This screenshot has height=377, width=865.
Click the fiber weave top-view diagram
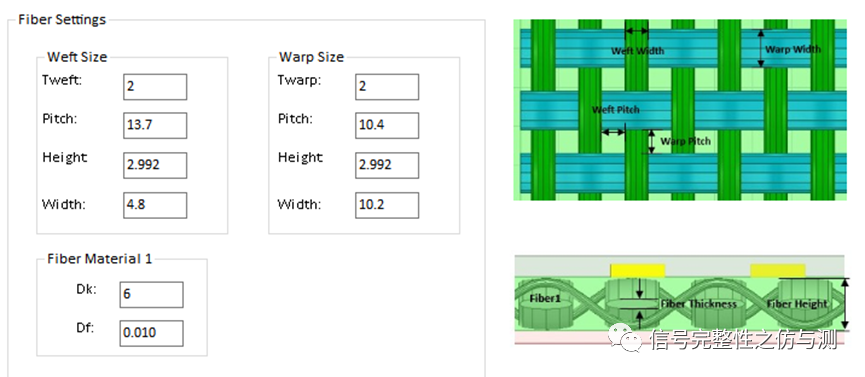click(680, 110)
